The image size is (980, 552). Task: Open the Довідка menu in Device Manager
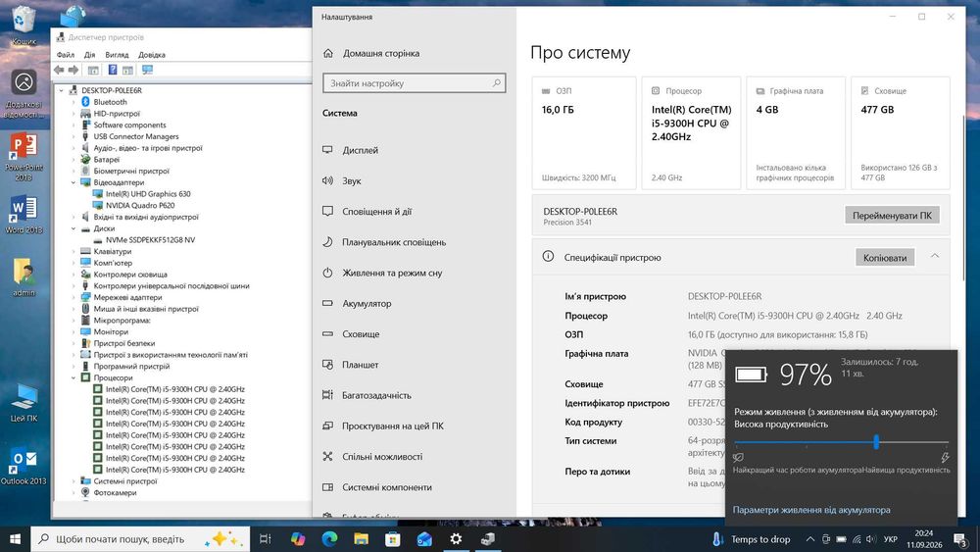coord(151,55)
